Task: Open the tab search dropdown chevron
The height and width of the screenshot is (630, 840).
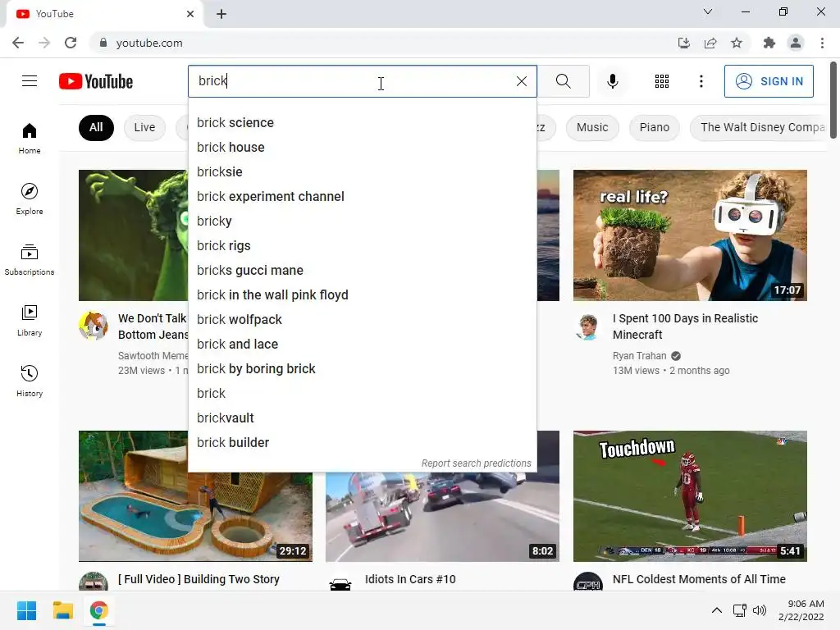Action: point(708,11)
